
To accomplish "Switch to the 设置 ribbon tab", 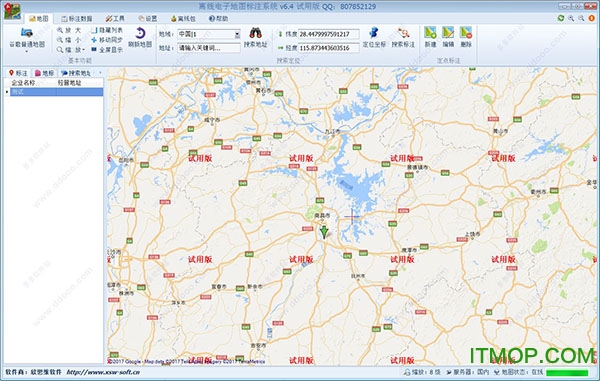I will pyautogui.click(x=148, y=18).
